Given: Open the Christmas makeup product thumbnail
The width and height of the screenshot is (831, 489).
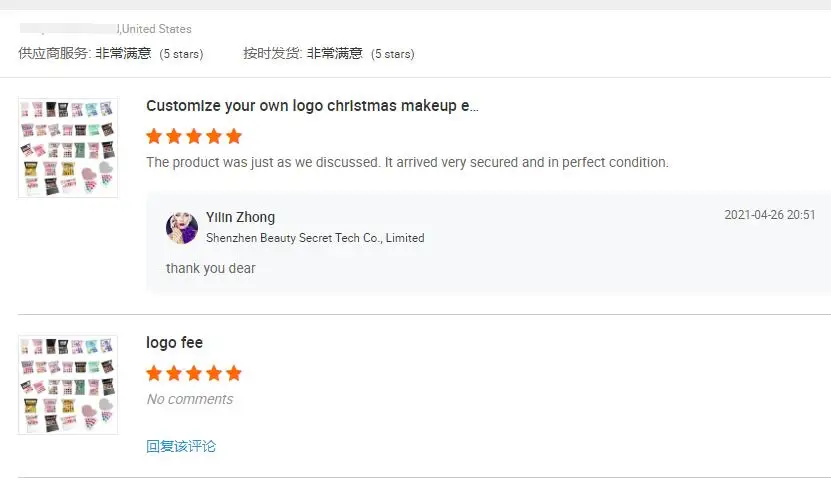Looking at the screenshot, I should point(68,148).
